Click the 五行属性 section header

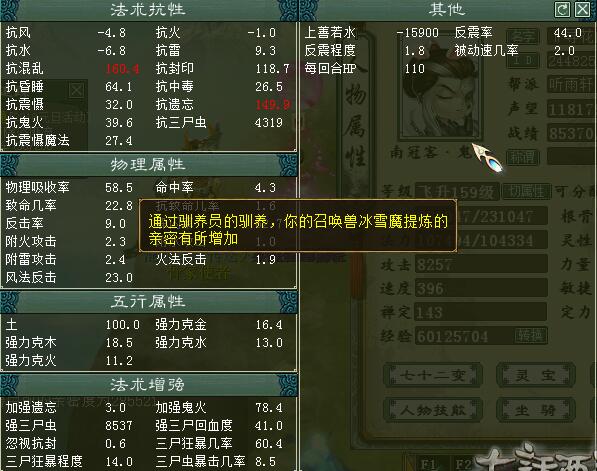click(148, 302)
